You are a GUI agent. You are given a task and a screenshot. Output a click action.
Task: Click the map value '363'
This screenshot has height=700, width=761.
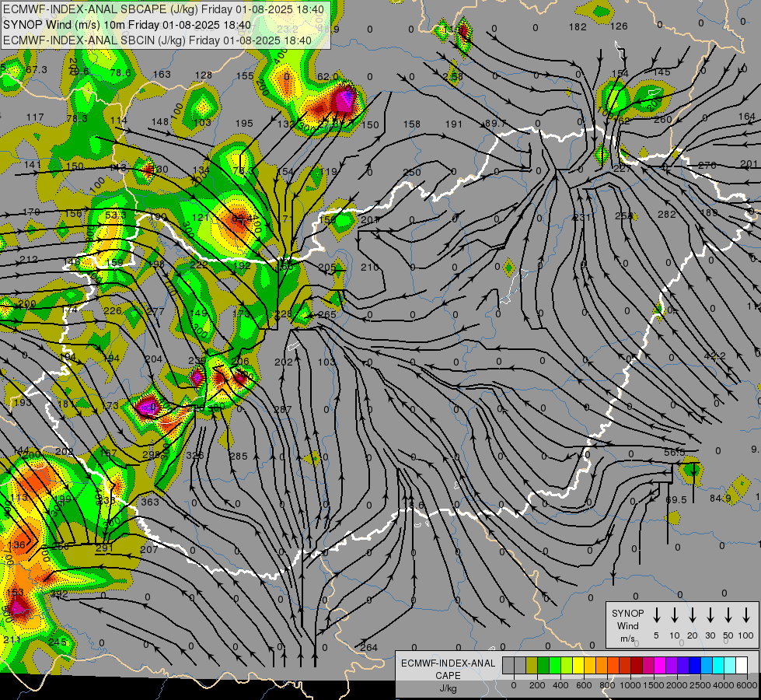point(150,502)
